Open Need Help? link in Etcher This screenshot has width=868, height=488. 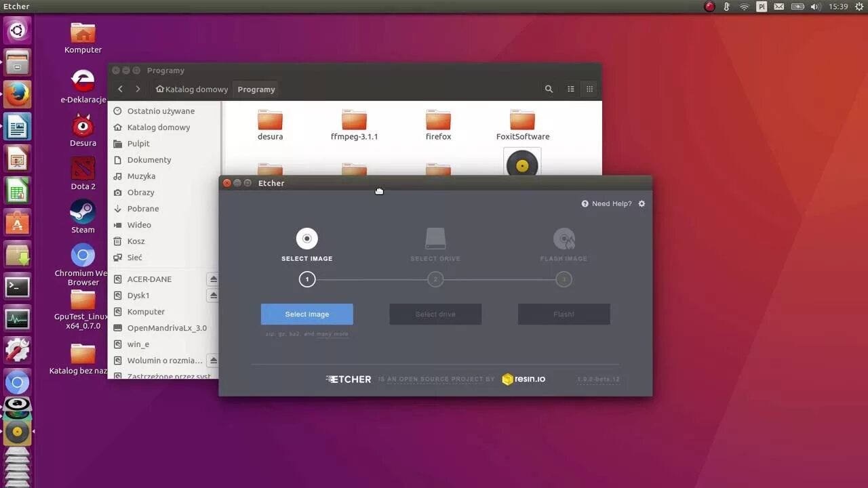[606, 203]
